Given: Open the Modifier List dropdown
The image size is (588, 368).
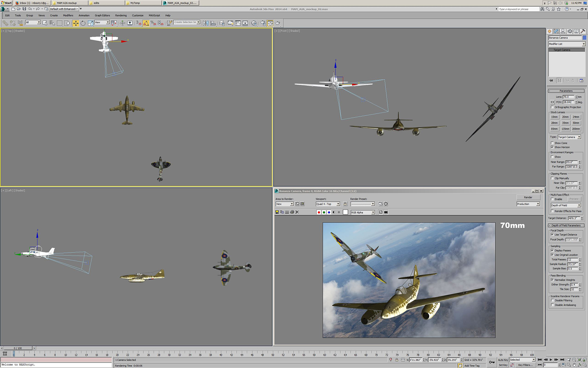Looking at the screenshot, I should [x=567, y=44].
